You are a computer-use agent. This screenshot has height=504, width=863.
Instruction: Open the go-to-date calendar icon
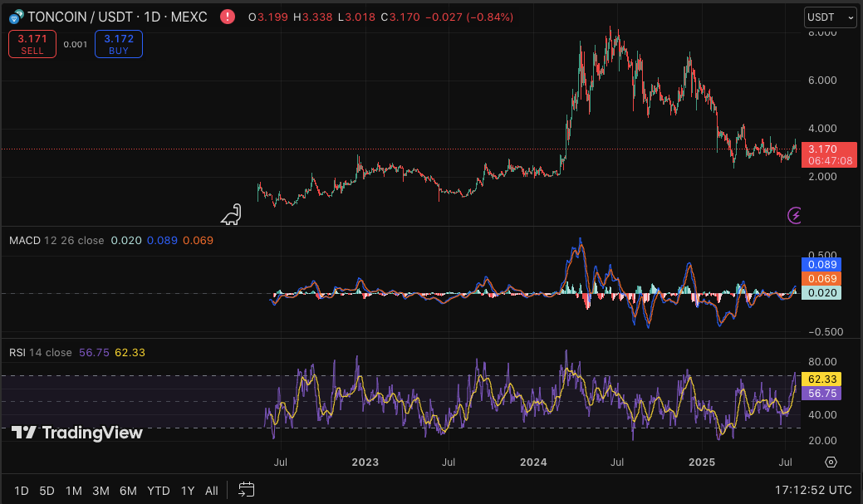[247, 490]
